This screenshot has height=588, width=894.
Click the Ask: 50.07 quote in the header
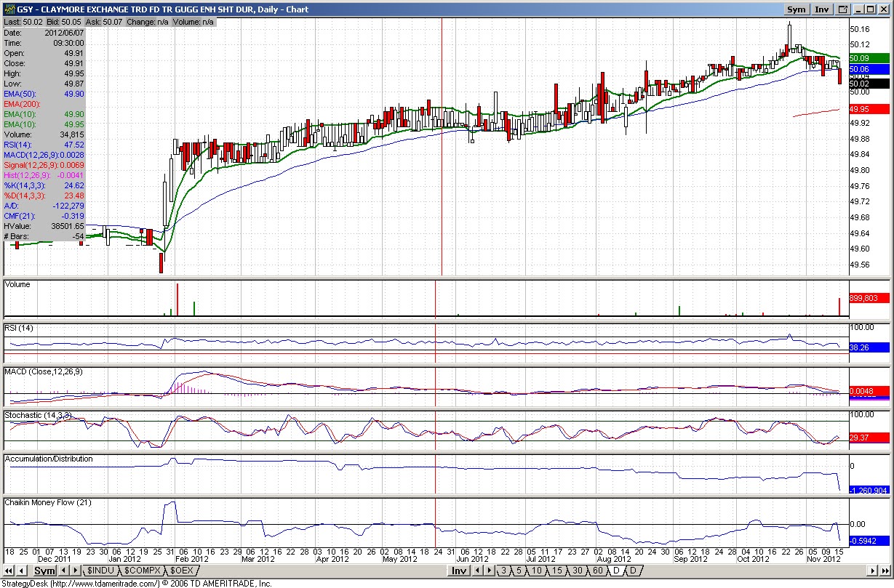[105, 23]
